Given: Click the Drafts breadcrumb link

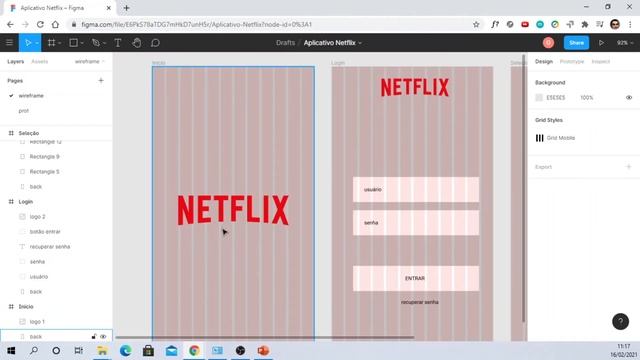Looking at the screenshot, I should point(285,42).
